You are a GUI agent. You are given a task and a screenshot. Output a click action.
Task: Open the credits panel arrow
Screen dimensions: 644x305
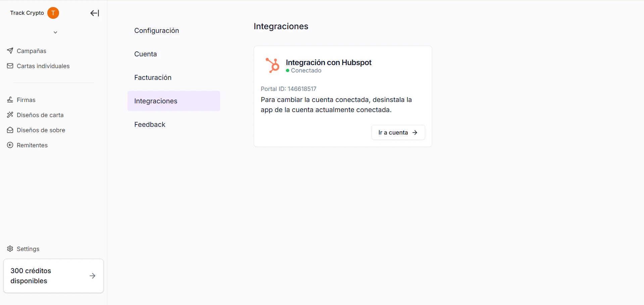[x=92, y=275]
